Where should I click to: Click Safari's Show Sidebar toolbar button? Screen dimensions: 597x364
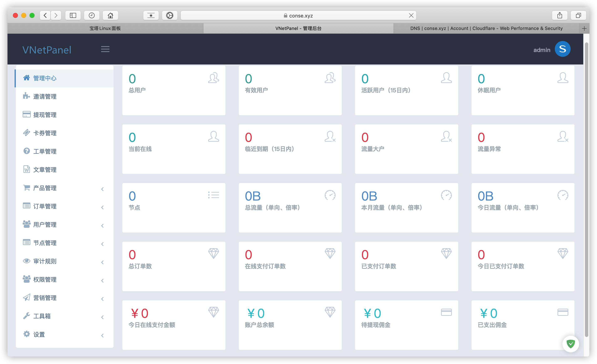pos(73,16)
